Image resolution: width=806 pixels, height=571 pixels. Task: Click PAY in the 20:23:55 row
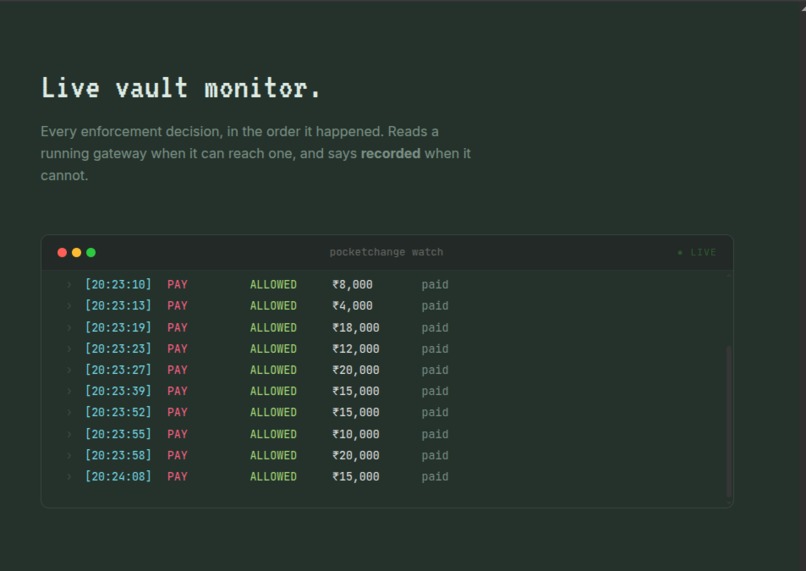click(x=177, y=434)
